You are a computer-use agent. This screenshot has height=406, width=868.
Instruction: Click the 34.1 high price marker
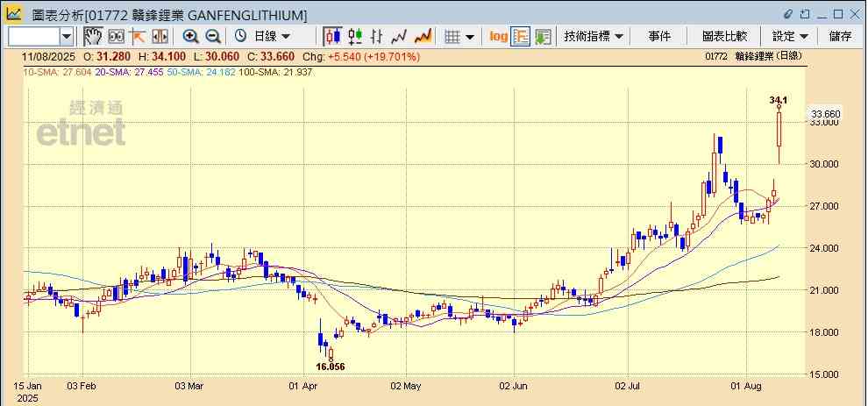[x=779, y=100]
